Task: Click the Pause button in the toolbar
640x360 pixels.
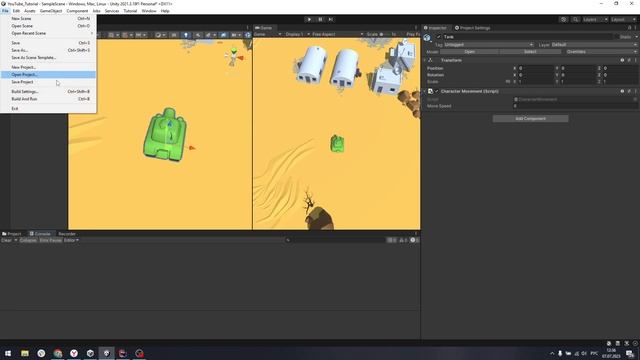Action: click(320, 19)
